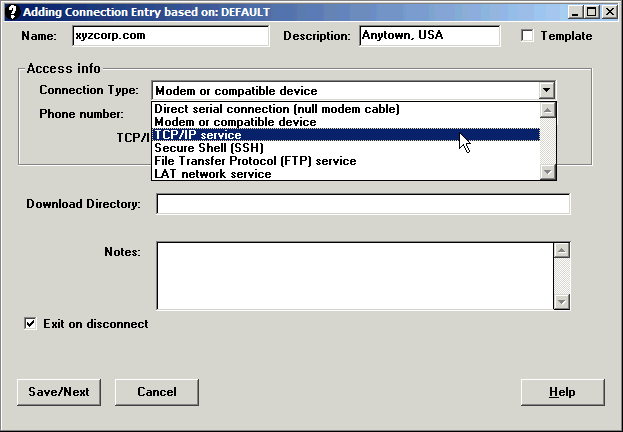
Task: Enable the Template checkbox
Action: [x=528, y=36]
